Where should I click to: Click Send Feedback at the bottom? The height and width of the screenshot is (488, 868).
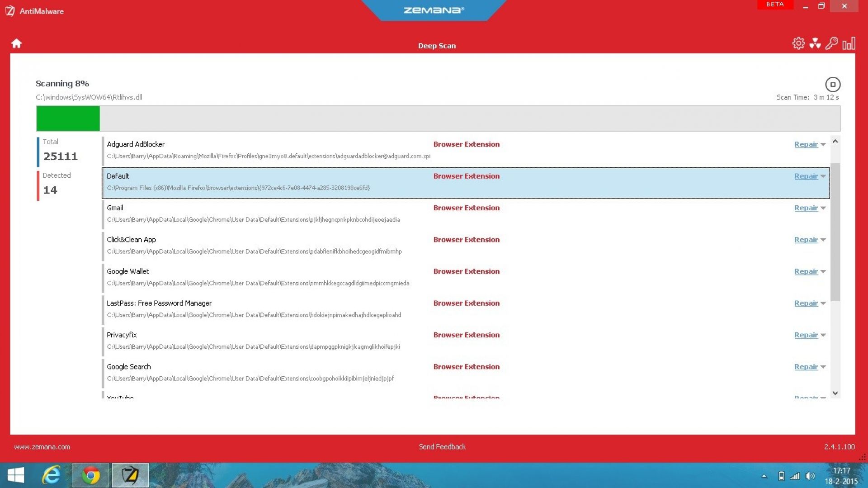[442, 447]
